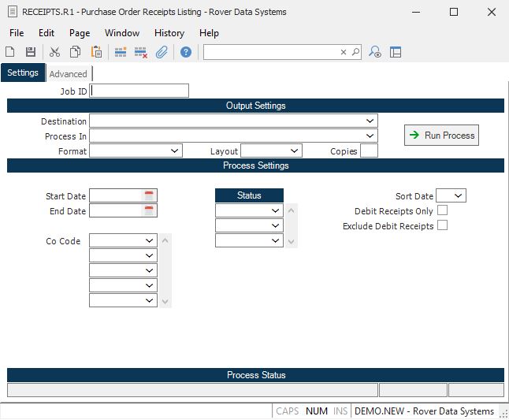This screenshot has width=509, height=420.
Task: Click the Run Process button
Action: [x=441, y=136]
